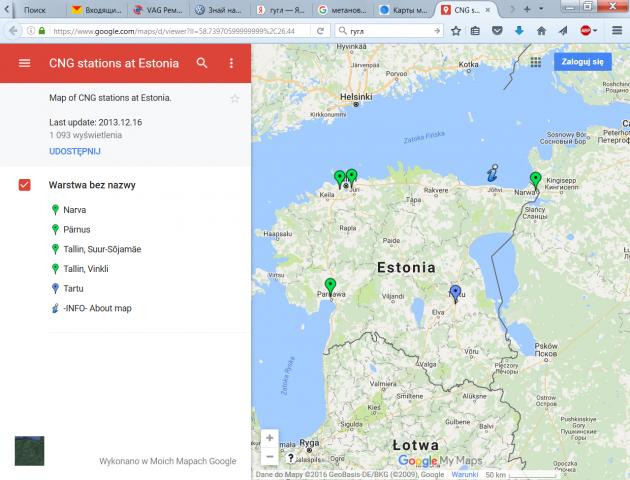Click the UDOSTĘPNIJ share link

pyautogui.click(x=75, y=151)
